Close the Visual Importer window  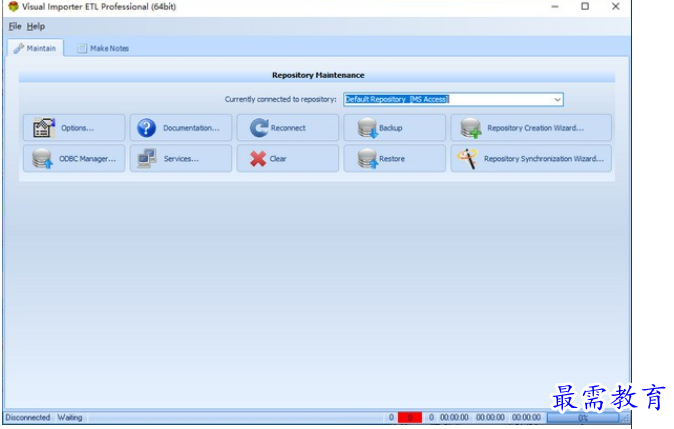click(616, 6)
